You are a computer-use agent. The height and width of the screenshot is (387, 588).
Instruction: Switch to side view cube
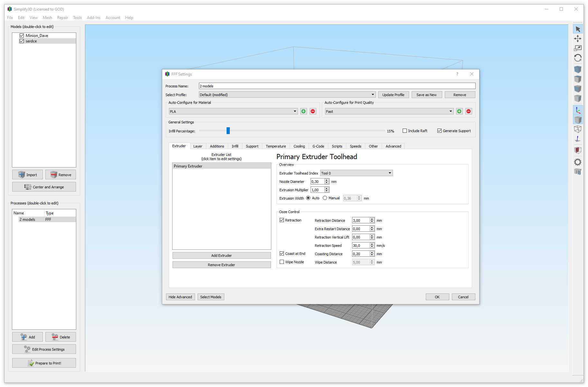578,98
